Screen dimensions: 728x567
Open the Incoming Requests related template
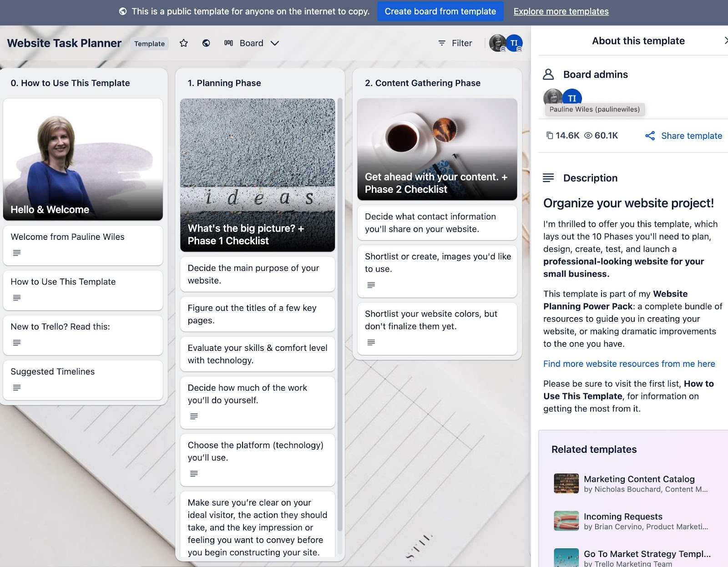tap(623, 516)
